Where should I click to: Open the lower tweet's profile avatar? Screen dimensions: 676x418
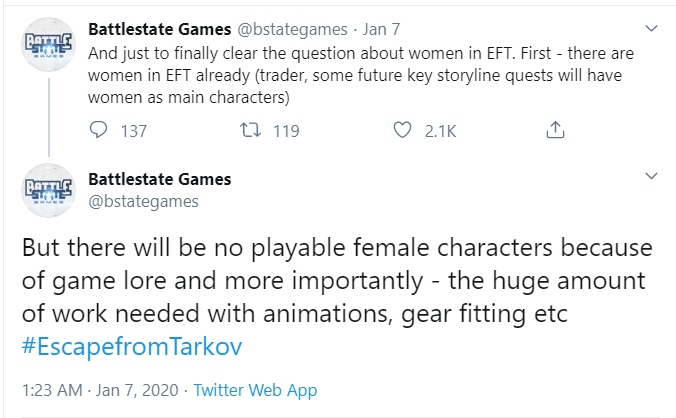point(47,189)
